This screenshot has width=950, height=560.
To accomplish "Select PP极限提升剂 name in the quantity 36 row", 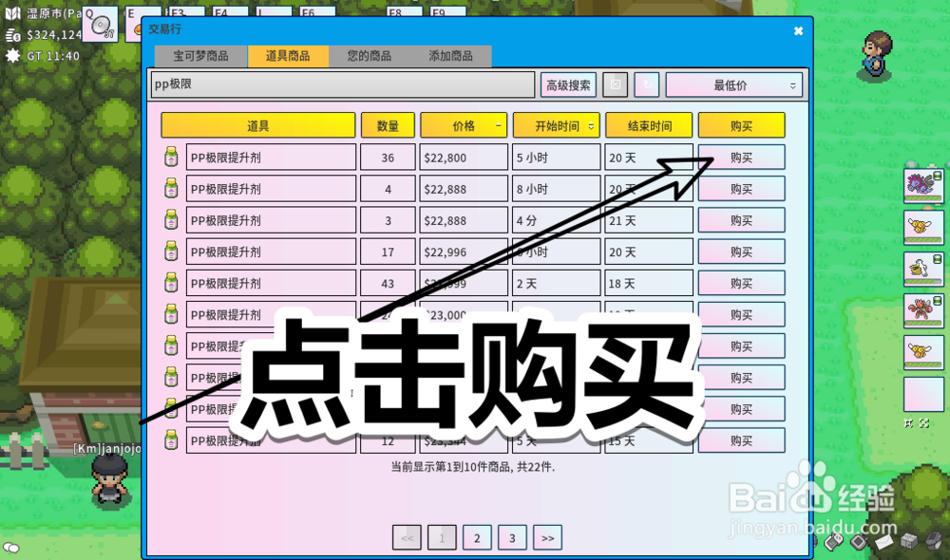I will coord(271,158).
